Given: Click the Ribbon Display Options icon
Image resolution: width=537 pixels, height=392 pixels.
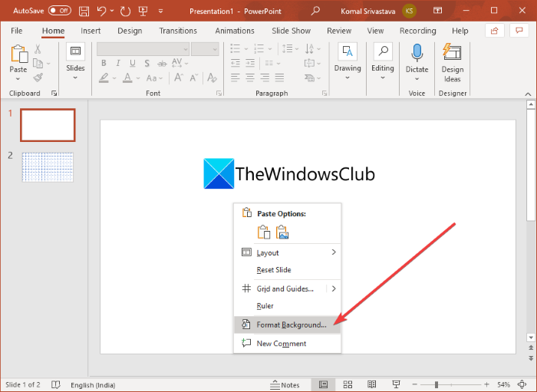Looking at the screenshot, I should [x=437, y=11].
